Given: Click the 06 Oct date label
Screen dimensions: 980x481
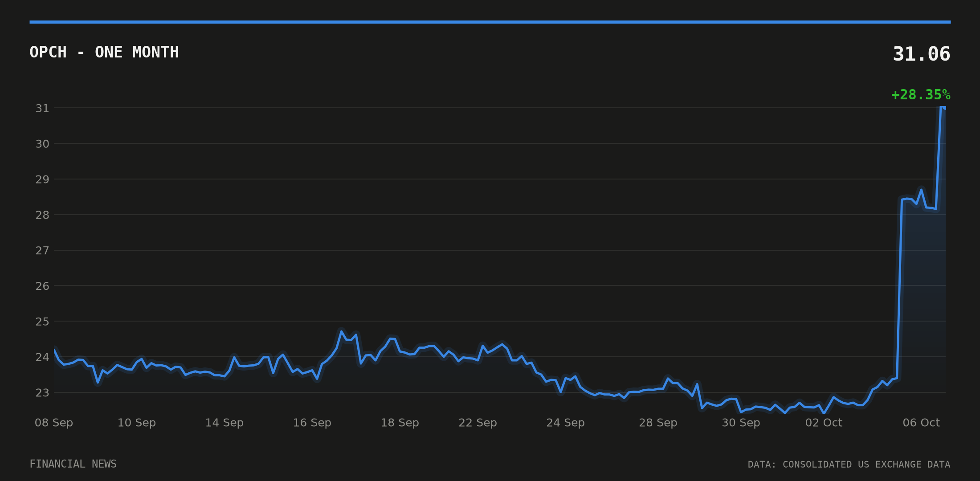Looking at the screenshot, I should (922, 423).
